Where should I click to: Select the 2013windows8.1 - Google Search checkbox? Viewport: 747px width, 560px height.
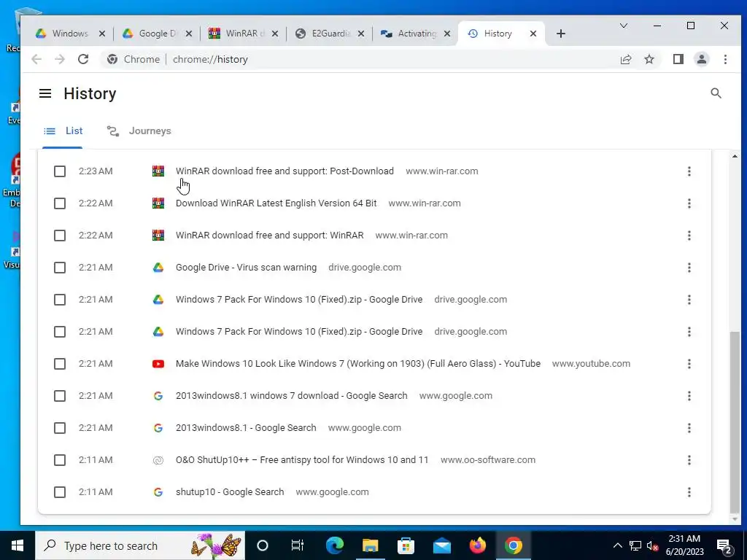(x=60, y=428)
